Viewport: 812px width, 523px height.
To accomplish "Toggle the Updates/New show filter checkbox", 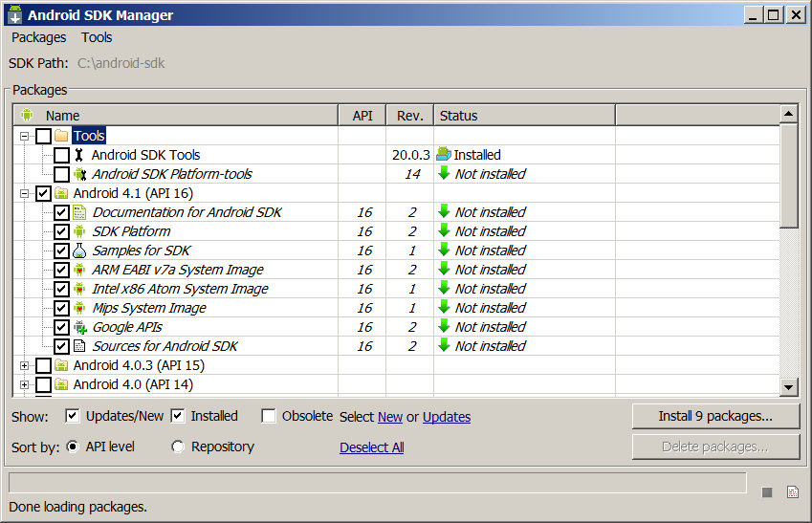I will [73, 416].
